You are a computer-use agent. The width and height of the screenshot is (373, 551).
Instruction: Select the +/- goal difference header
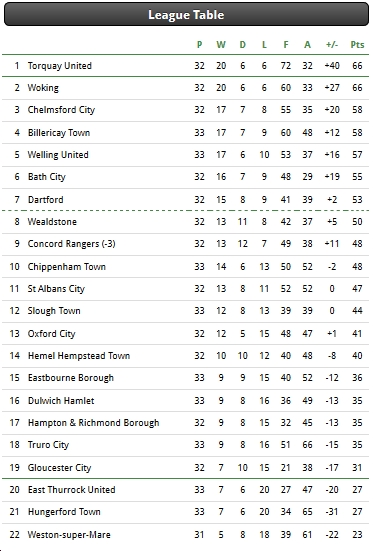(x=332, y=45)
